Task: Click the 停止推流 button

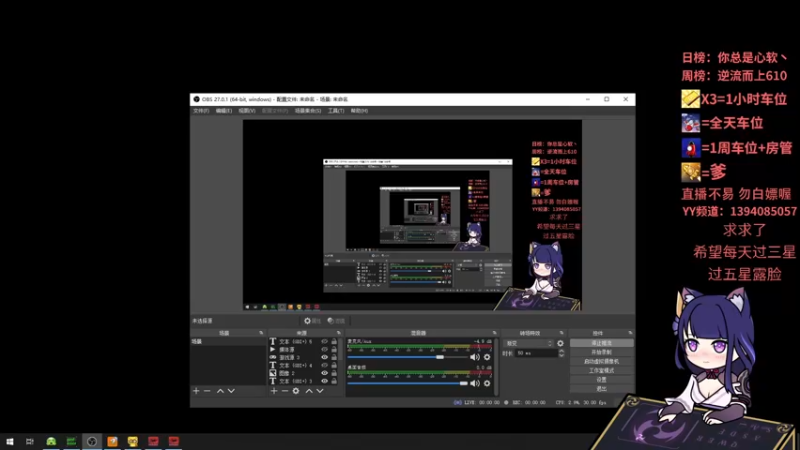Action: 602,343
